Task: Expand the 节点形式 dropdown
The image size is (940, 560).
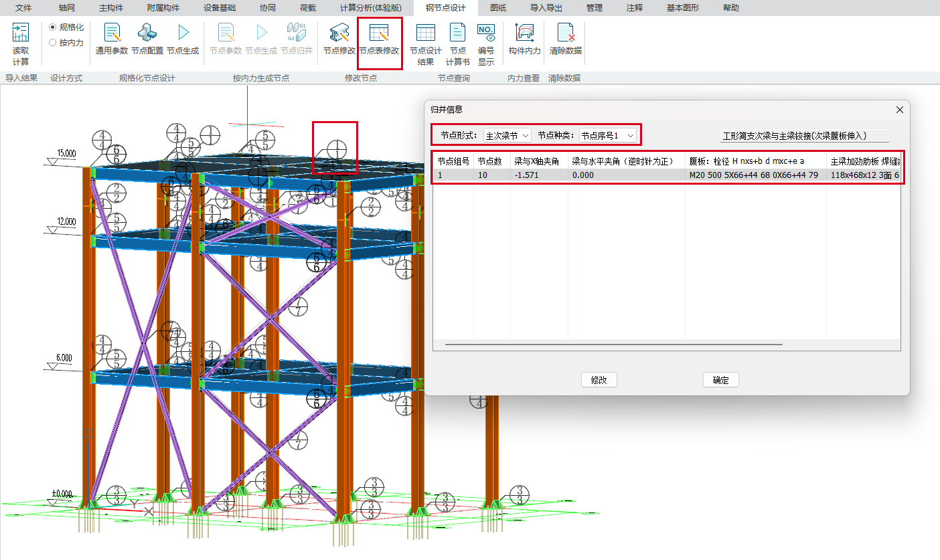Action: tap(507, 136)
